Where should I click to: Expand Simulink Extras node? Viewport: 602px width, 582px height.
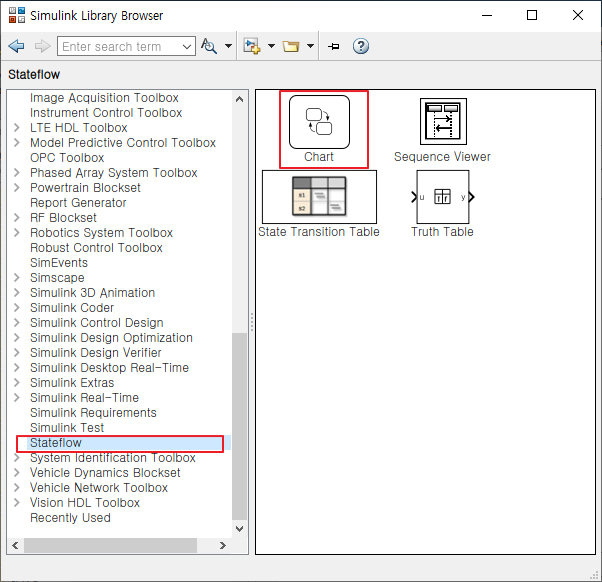pyautogui.click(x=17, y=382)
